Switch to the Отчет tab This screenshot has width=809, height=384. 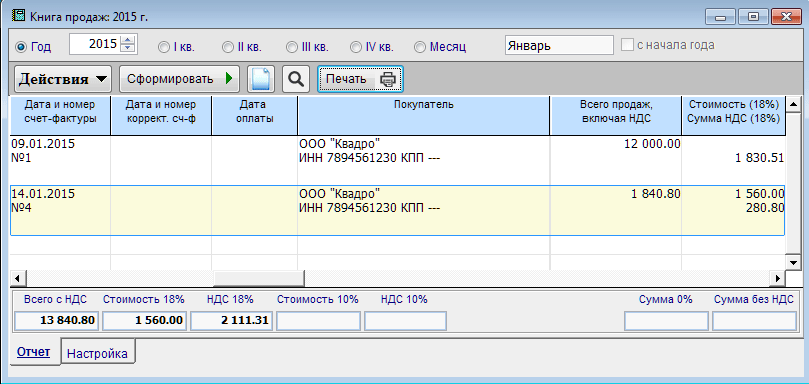(34, 353)
